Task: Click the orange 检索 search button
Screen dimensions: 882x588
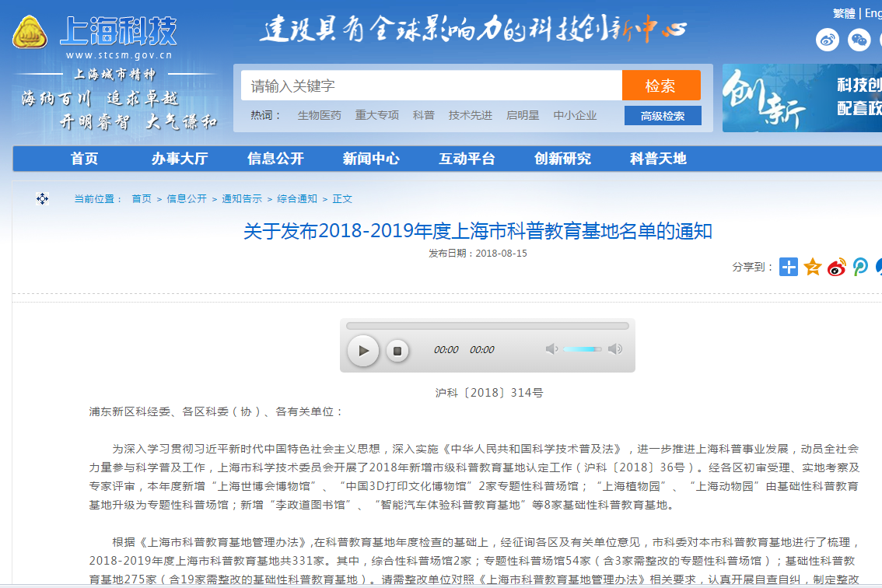Action: 660,86
